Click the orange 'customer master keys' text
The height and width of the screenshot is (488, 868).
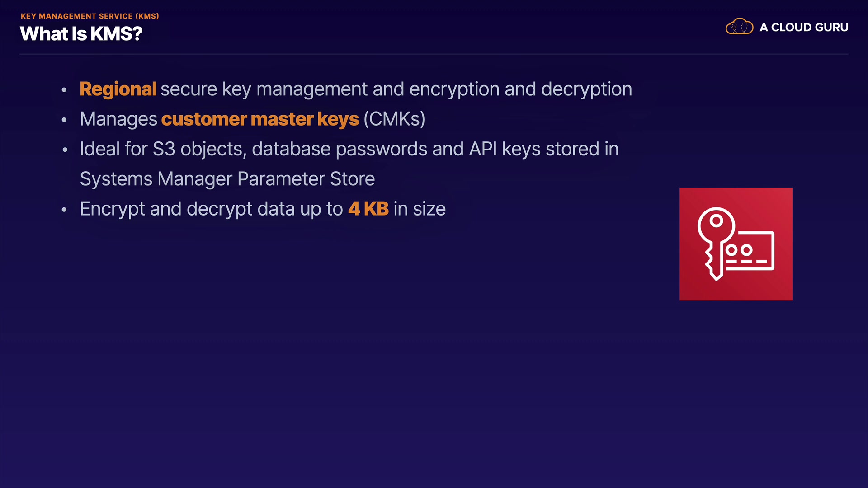(x=260, y=119)
